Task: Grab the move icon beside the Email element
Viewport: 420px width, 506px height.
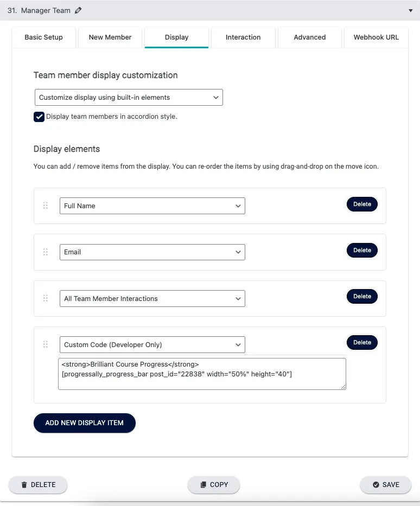Action: 46,252
